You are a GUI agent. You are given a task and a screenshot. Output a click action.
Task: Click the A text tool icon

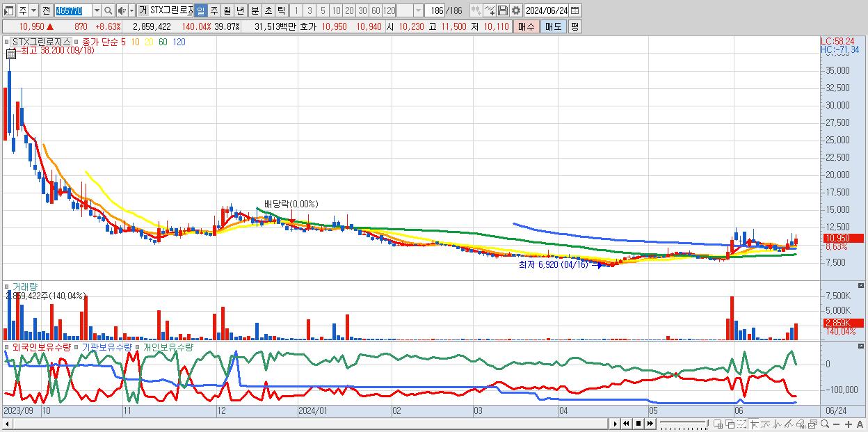point(860,424)
